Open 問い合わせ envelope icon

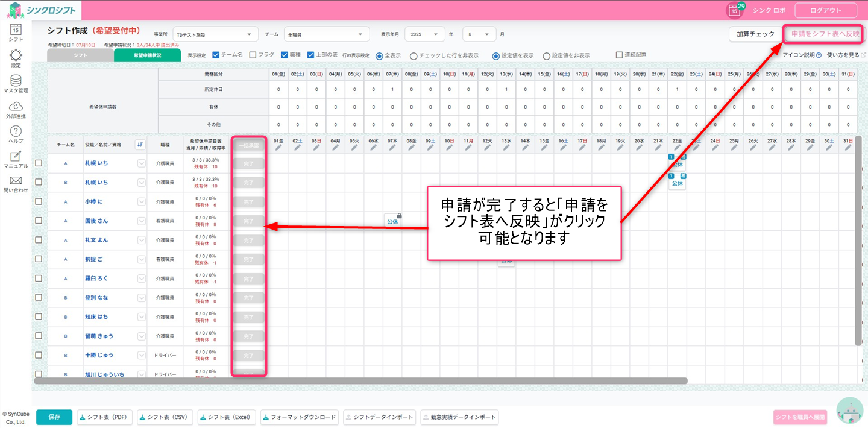pos(16,180)
